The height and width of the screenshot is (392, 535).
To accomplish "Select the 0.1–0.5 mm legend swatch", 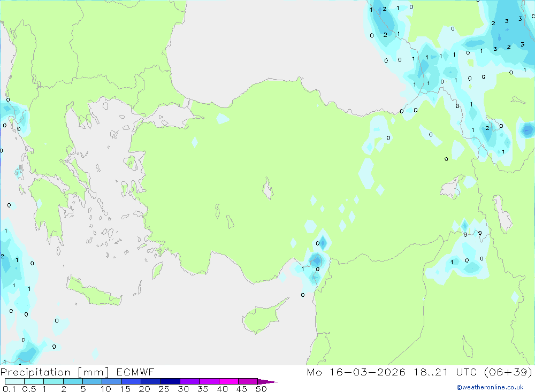I will (14, 381).
